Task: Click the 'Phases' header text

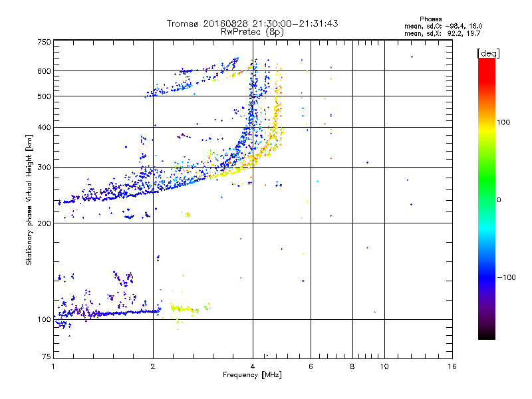Action: pyautogui.click(x=430, y=19)
